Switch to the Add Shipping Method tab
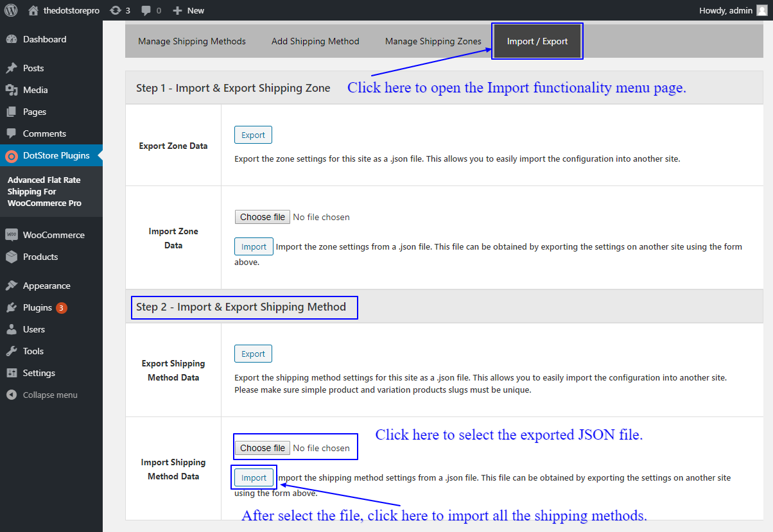The image size is (773, 532). point(315,40)
